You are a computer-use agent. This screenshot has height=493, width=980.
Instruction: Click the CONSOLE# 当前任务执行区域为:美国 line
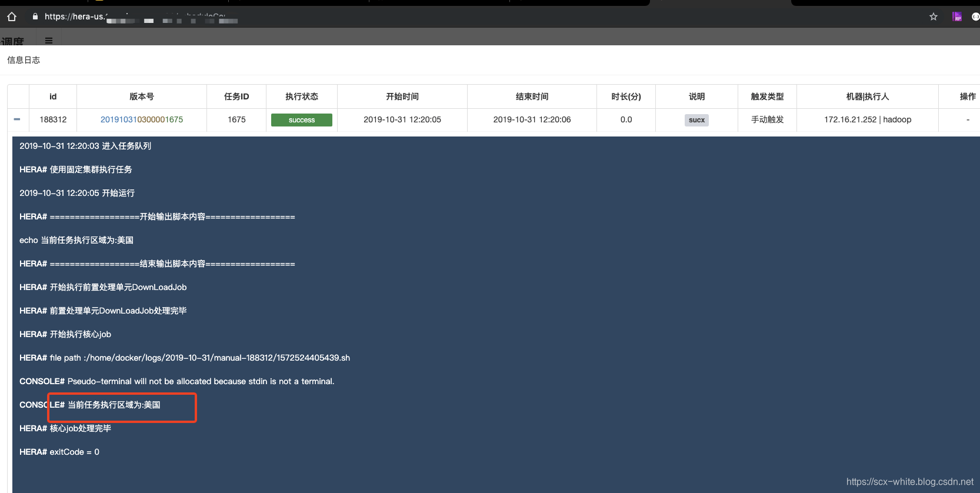click(90, 405)
